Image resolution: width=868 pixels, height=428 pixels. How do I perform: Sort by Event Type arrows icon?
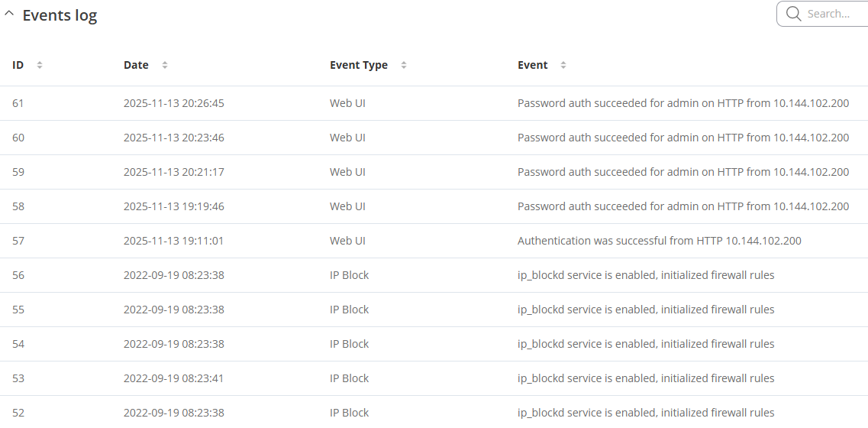click(404, 65)
